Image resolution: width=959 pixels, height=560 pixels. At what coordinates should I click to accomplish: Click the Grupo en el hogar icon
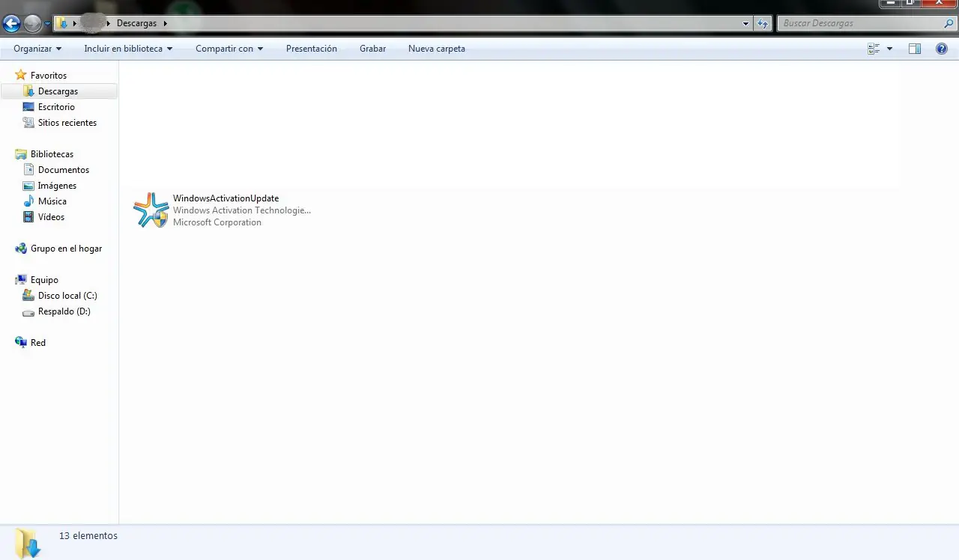coord(21,249)
